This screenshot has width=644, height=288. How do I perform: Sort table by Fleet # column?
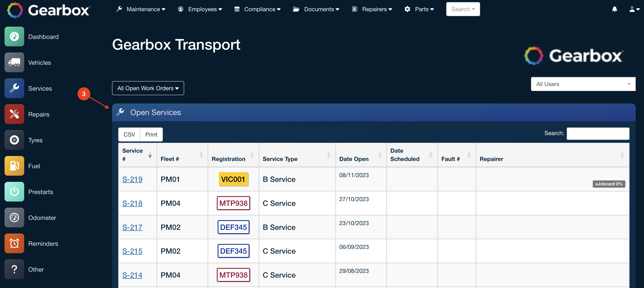(182, 155)
